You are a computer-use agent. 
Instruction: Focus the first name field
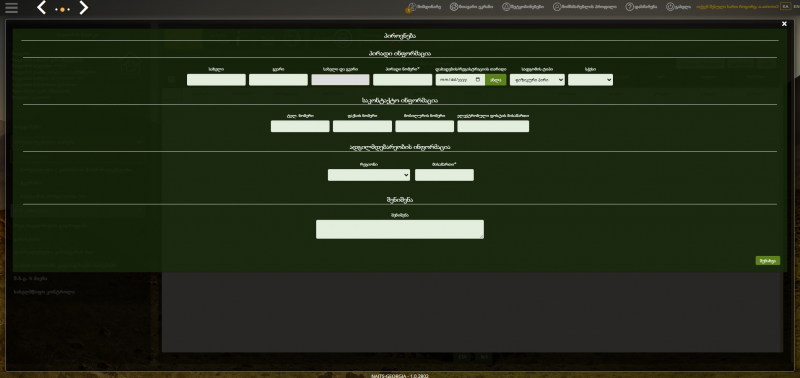tap(216, 80)
